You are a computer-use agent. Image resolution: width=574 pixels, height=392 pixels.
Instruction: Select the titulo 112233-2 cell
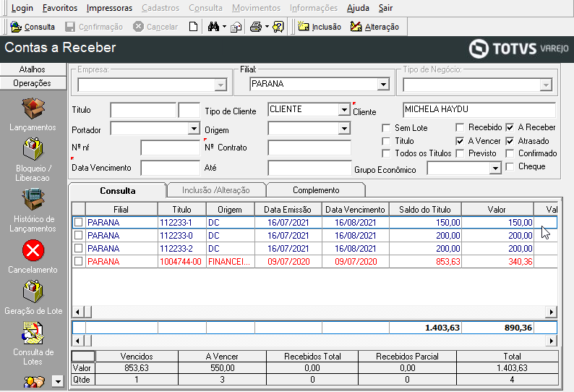tap(182, 248)
